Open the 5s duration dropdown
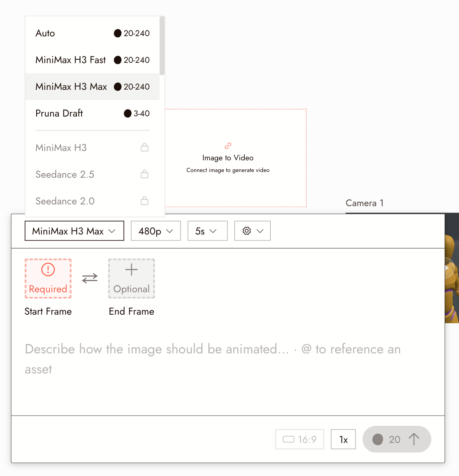 (208, 231)
